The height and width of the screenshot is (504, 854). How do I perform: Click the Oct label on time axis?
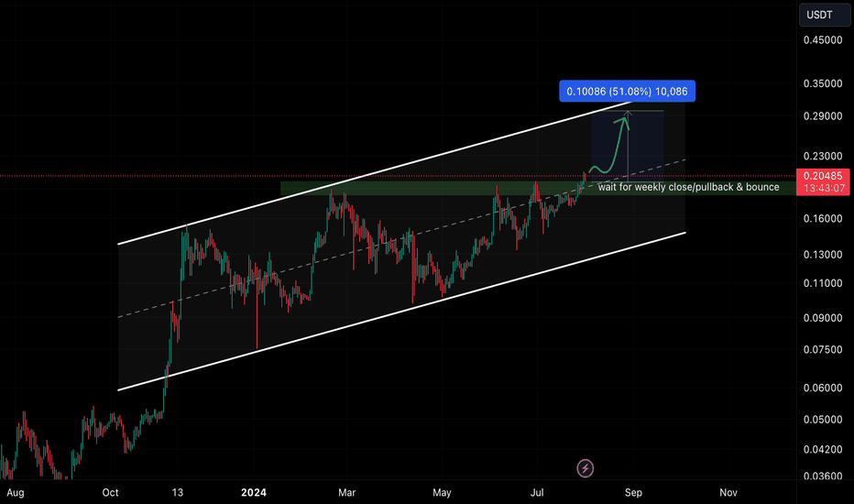point(110,493)
